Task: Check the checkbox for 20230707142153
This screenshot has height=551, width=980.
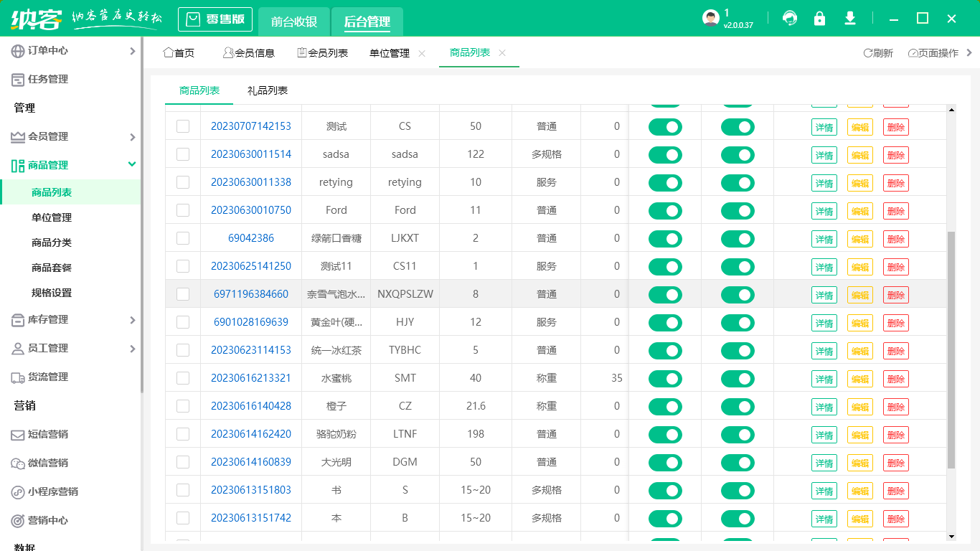Action: [x=182, y=126]
